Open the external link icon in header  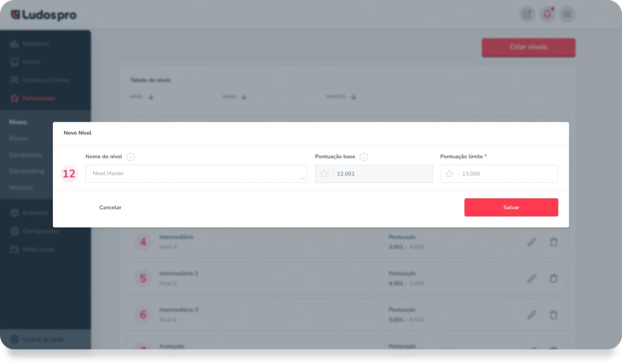click(527, 14)
